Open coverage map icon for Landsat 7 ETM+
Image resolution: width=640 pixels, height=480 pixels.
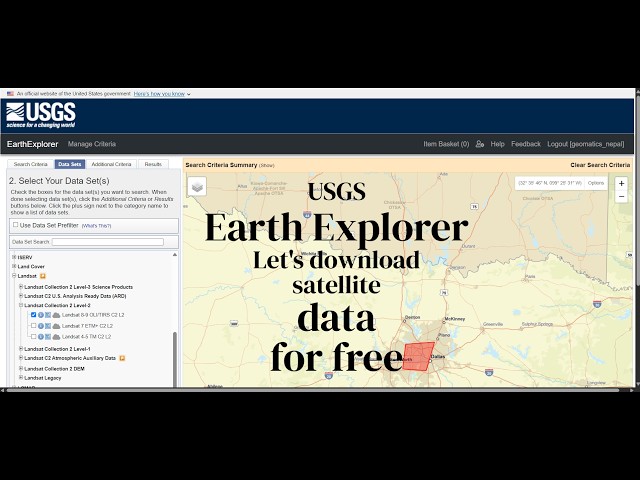tap(48, 326)
